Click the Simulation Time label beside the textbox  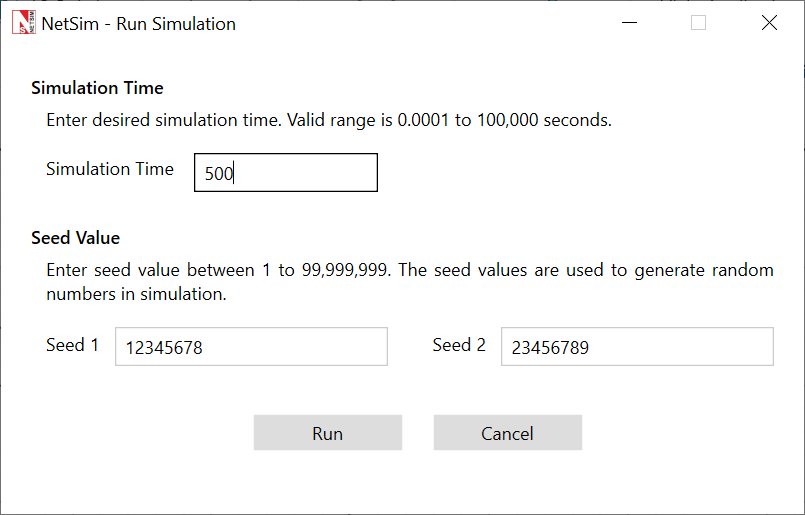(x=110, y=169)
